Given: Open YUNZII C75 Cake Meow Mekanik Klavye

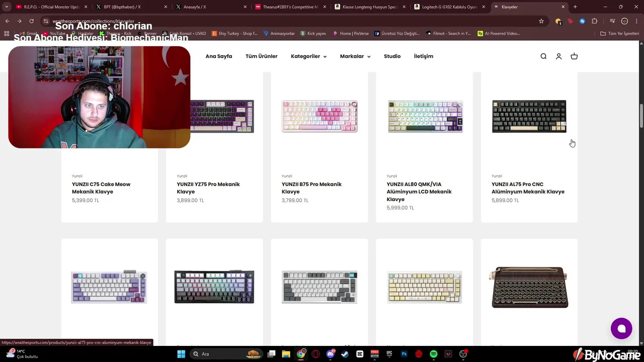Looking at the screenshot, I should click(101, 188).
